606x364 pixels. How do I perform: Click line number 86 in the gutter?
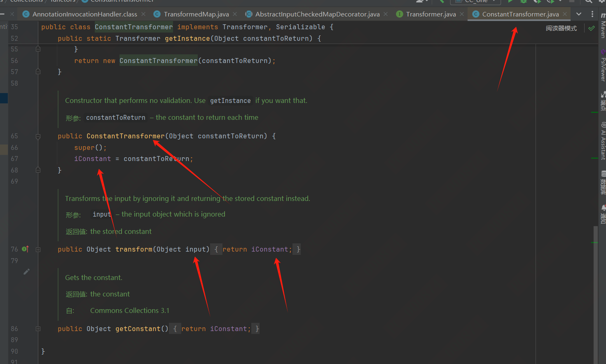pos(14,329)
